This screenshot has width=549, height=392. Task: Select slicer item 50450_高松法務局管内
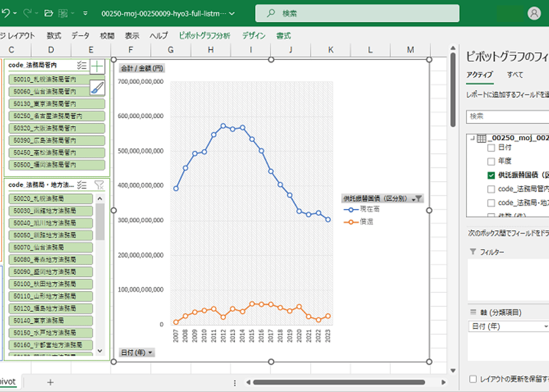[x=56, y=153]
